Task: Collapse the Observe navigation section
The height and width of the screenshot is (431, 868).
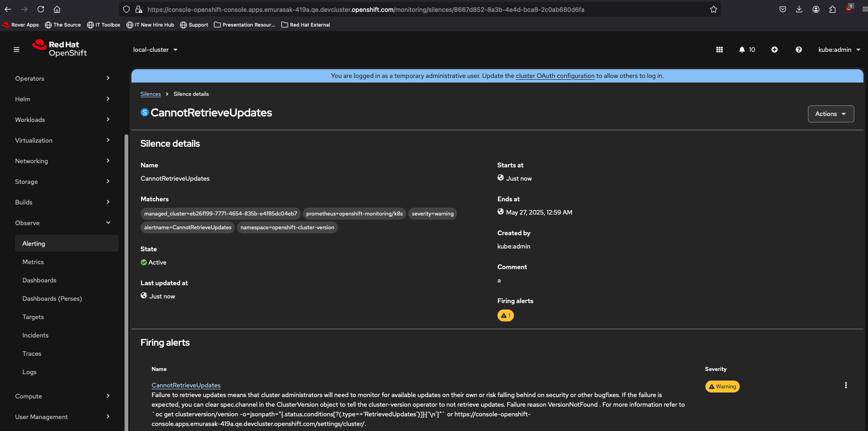Action: [x=62, y=223]
